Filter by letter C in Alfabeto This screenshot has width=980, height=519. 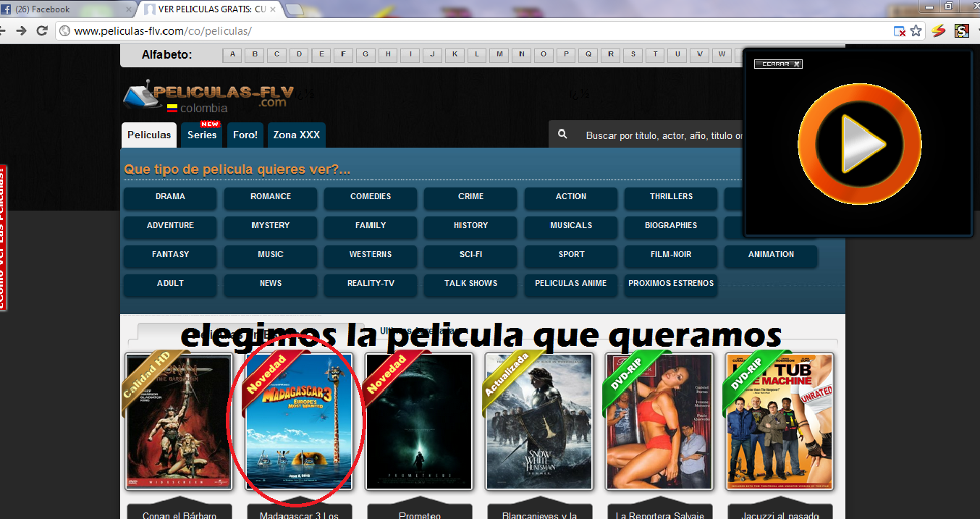[x=276, y=54]
